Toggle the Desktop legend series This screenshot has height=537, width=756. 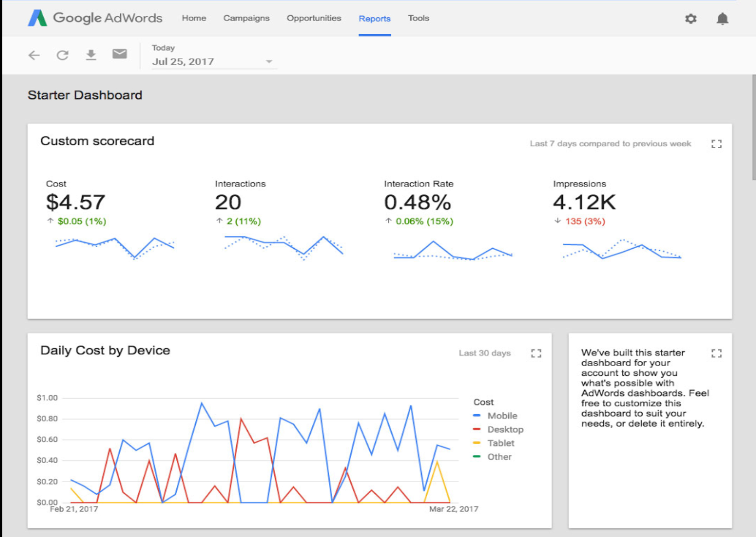coord(505,430)
